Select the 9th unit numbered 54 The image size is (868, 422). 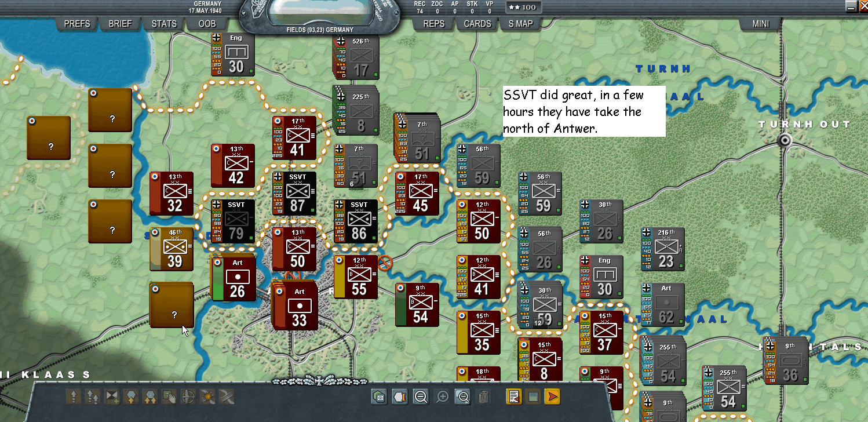point(418,305)
